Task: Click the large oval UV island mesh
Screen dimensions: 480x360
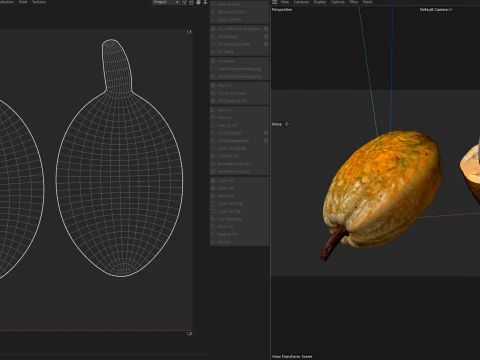Action: (119, 182)
